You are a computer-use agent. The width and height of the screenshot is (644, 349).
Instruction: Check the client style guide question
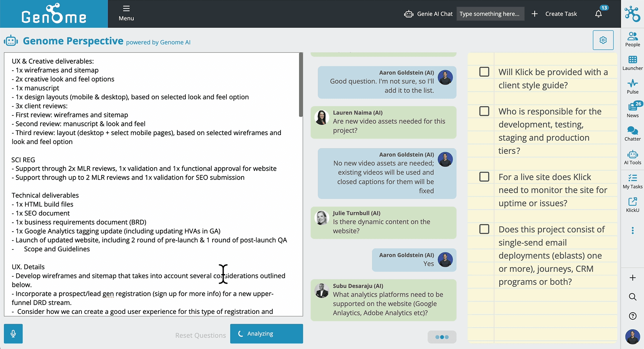(484, 72)
